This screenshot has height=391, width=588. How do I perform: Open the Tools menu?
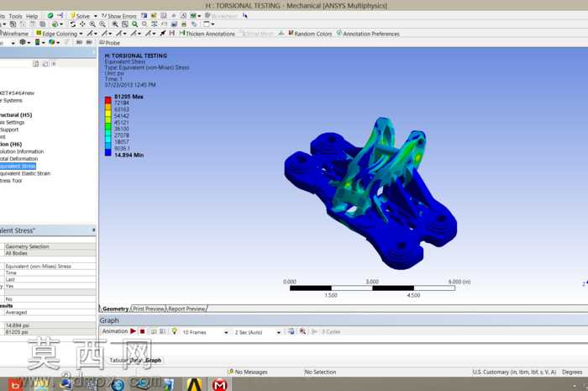coord(15,16)
